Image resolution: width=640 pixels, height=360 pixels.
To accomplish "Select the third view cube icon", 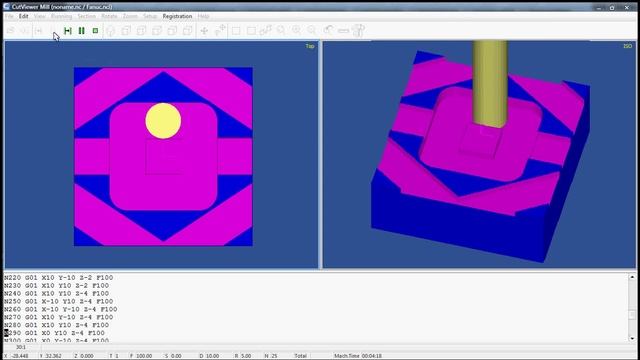I will pos(142,31).
